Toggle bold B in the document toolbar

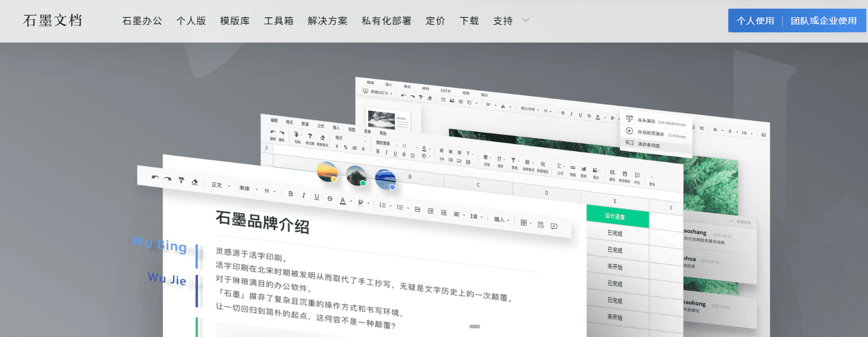(x=291, y=194)
